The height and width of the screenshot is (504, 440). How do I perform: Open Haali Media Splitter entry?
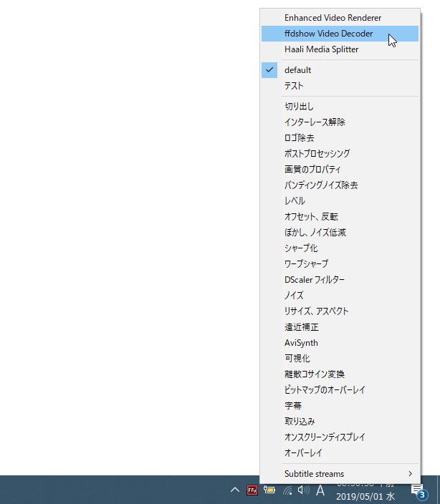coord(340,49)
